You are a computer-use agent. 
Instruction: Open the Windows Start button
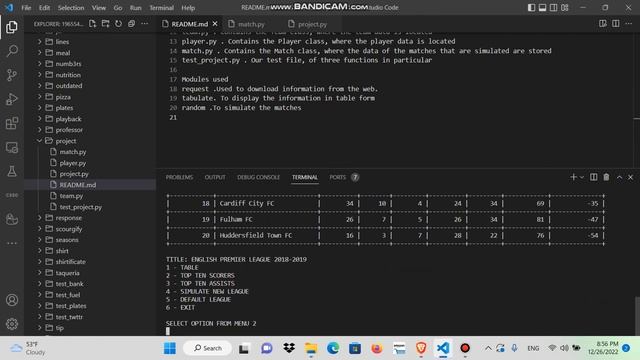[x=169, y=348]
